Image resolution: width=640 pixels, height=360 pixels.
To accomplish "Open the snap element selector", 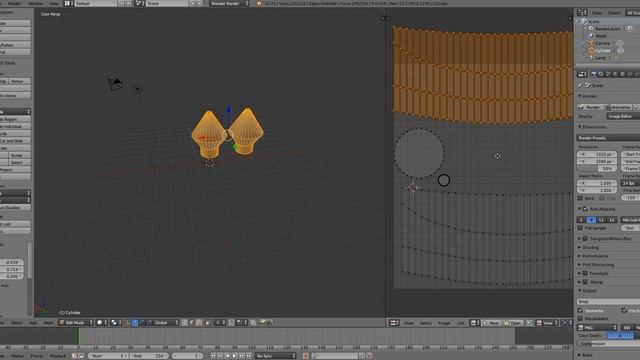I will point(241,322).
